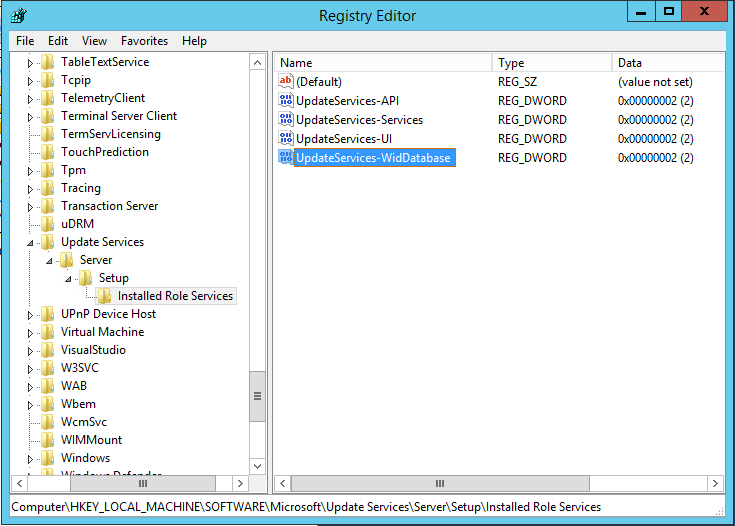The width and height of the screenshot is (735, 526).
Task: Click the W3SVC folder icon
Action: (x=47, y=368)
